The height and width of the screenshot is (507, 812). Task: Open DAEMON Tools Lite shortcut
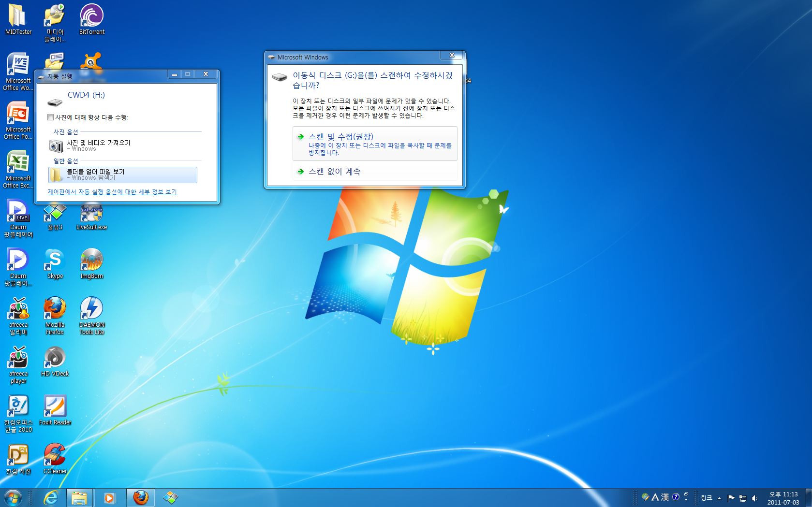pyautogui.click(x=91, y=316)
